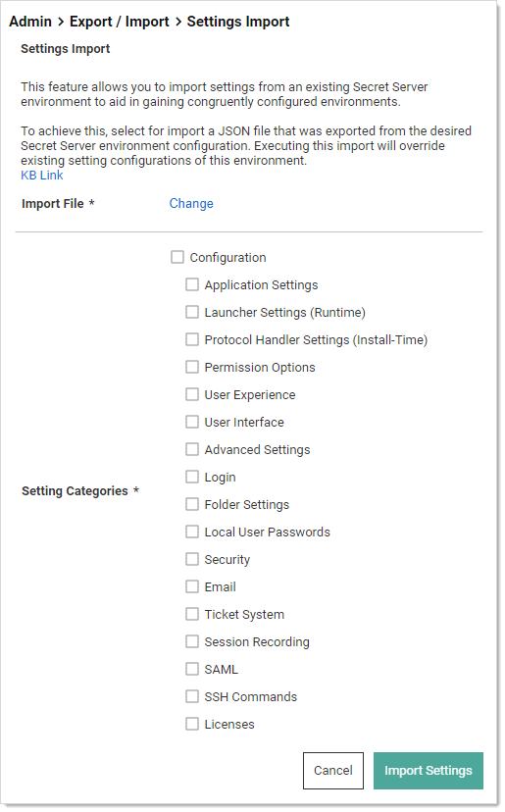
Task: Click the Import Settings button
Action: point(429,771)
